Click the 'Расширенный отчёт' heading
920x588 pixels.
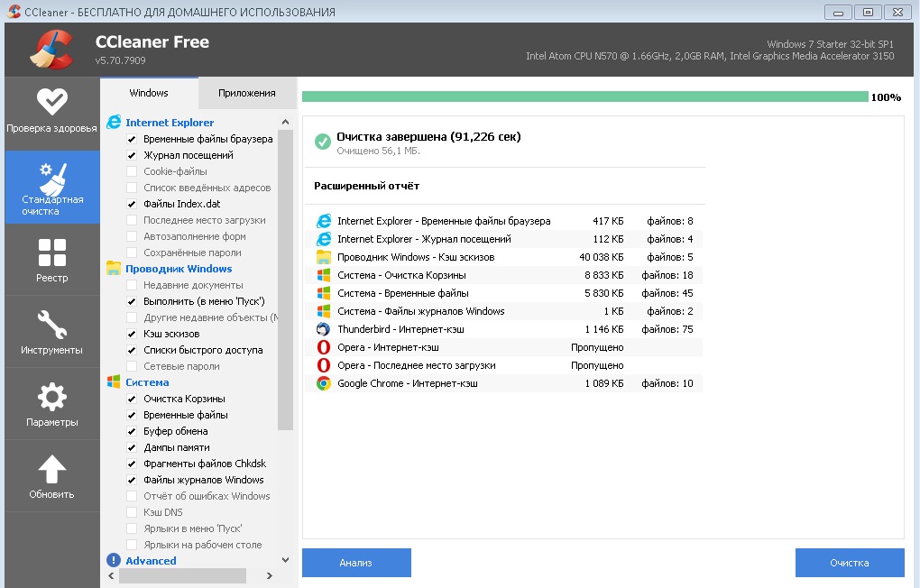tap(367, 186)
